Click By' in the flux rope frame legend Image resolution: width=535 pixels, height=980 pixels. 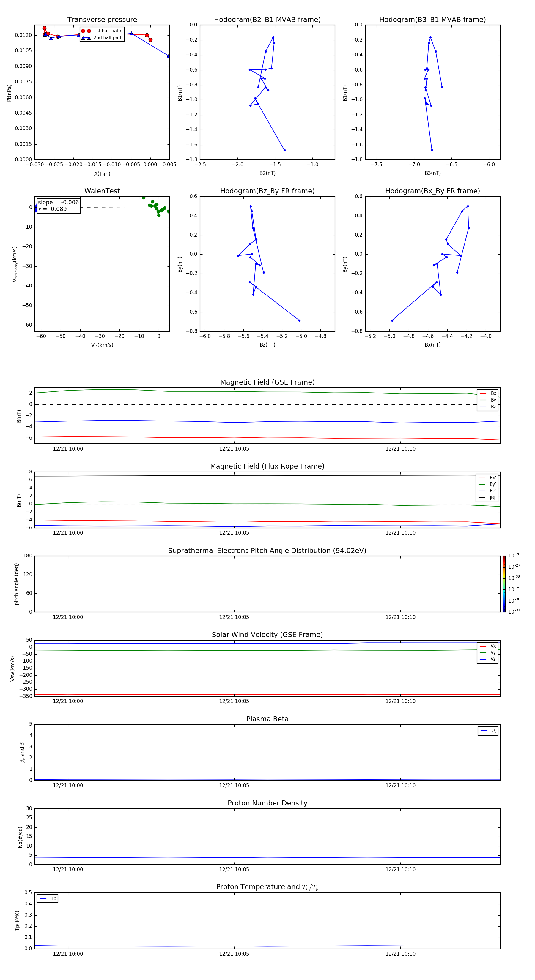487,484
